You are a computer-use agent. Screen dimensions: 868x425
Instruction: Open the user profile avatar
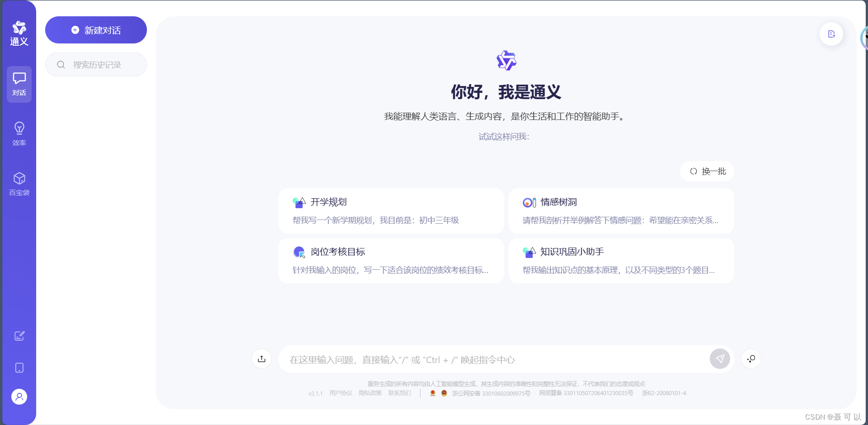pyautogui.click(x=19, y=397)
